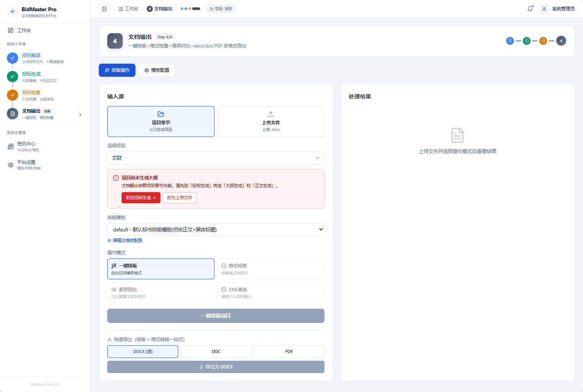The image size is (583, 392).
Task: Expand the 文档输出 sidebar chevron
Action: point(80,115)
